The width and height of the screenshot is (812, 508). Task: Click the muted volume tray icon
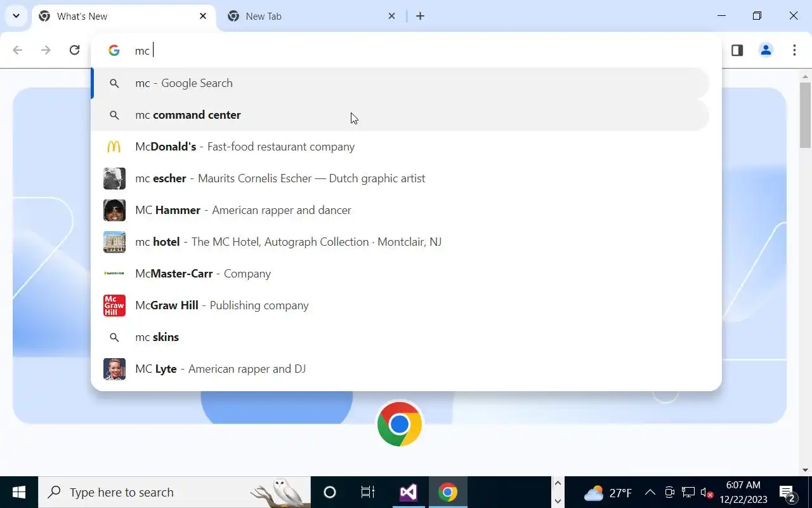[x=707, y=493]
